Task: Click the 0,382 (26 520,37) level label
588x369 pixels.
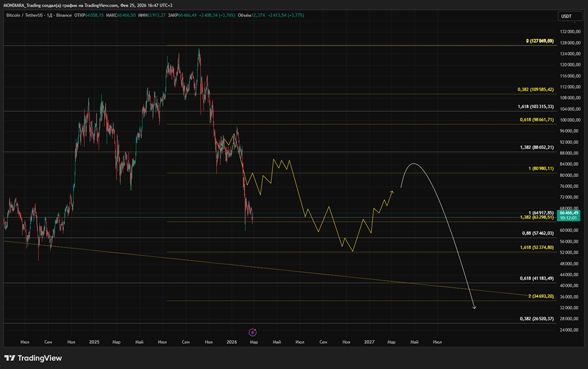Action: pos(536,318)
